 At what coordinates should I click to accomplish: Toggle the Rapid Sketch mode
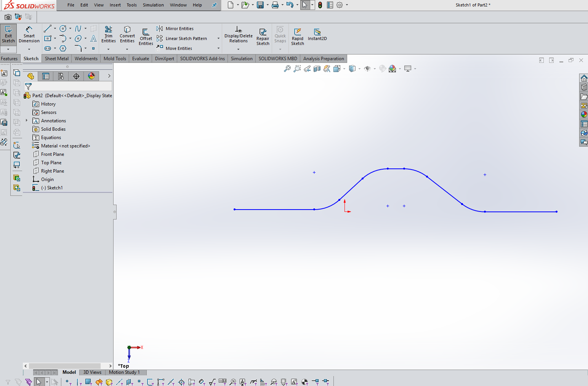(x=297, y=35)
